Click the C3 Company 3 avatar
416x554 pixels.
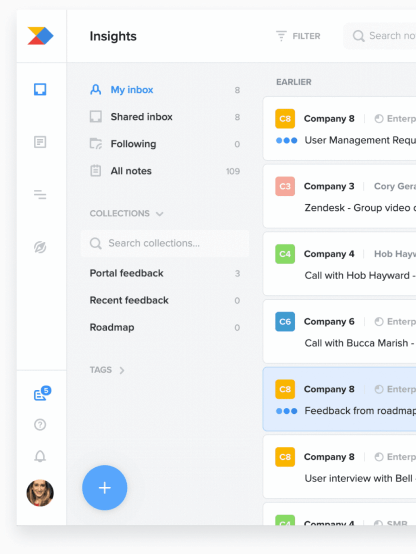tap(285, 186)
